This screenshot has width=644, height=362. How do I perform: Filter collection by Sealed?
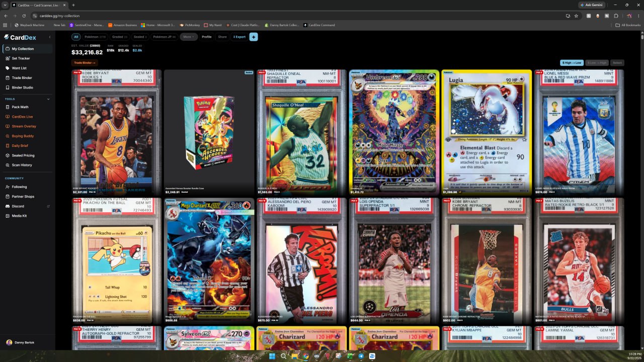pyautogui.click(x=140, y=37)
